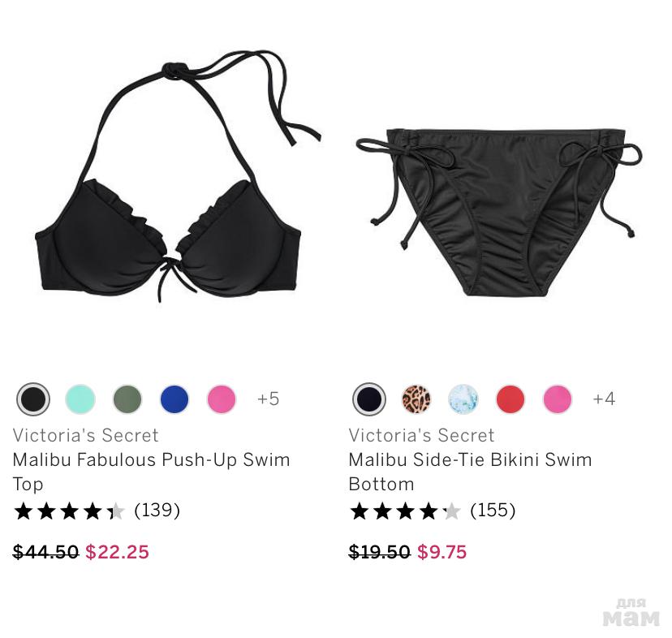Open Malibu Side-Tie Bikini Swim Bottom link
672x638 pixels.
[470, 472]
